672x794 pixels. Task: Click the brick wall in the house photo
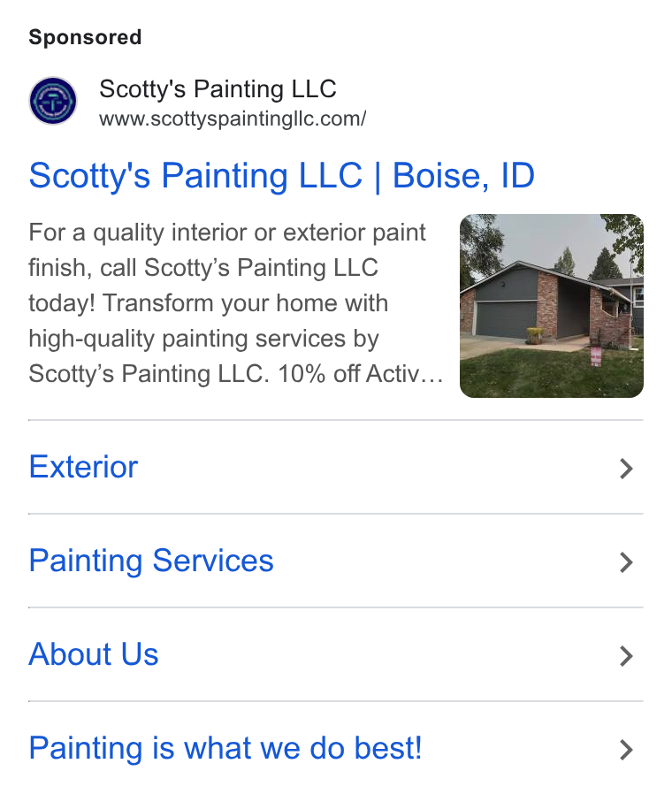tap(547, 304)
